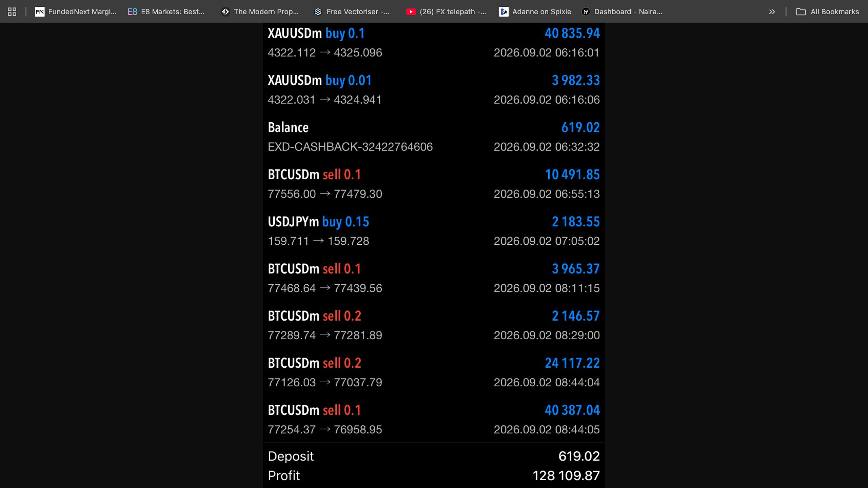Select BTCUSDm sell 0.1 at 77556.00
Viewport: 868px width, 488px height.
pyautogui.click(x=434, y=184)
